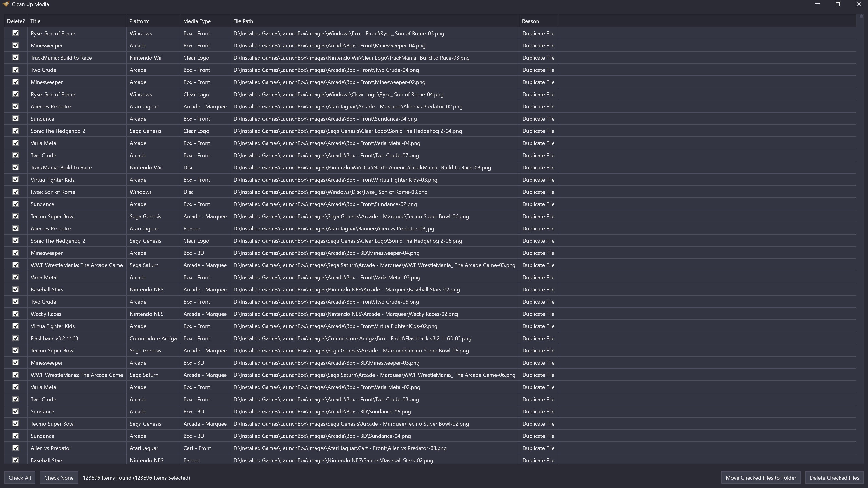The height and width of the screenshot is (488, 868).
Task: Select title 'WWF WrestleMania: The Arcade Game' with -03.png
Action: [x=76, y=265]
